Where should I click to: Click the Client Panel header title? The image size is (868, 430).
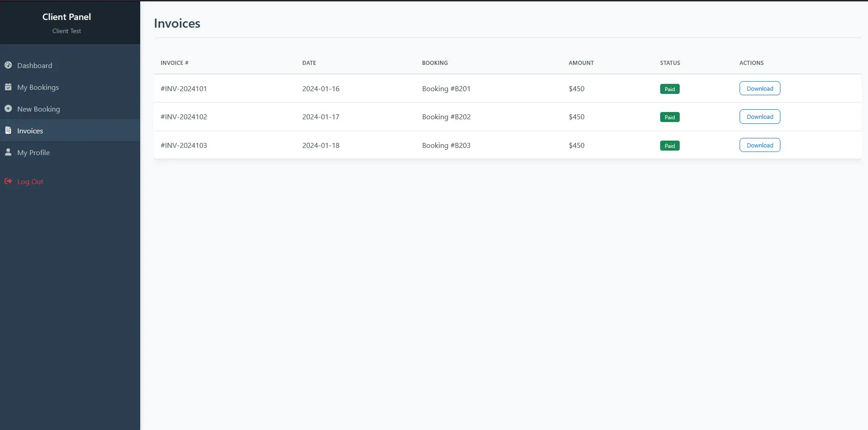[67, 17]
